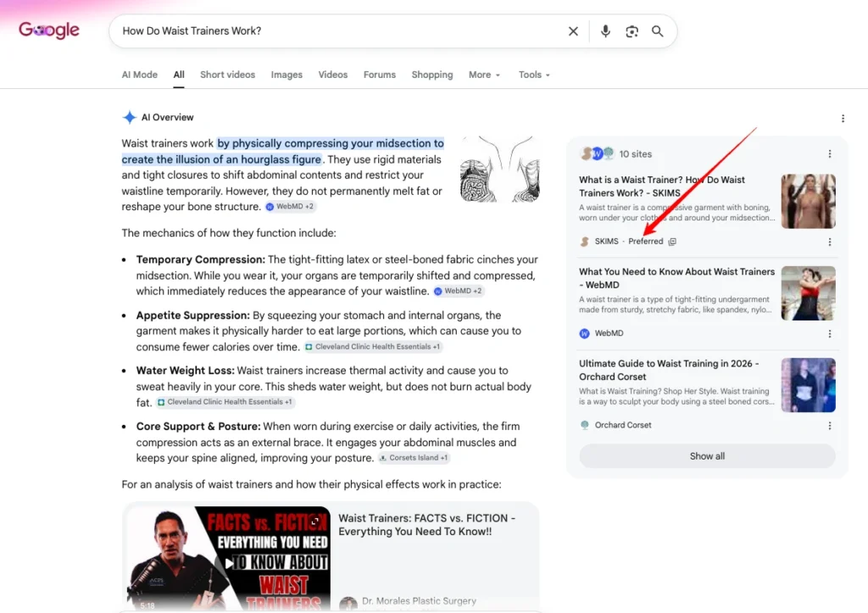Screen dimensions: 868x613
Task: Click the WebMD result thumbnail image
Action: [808, 293]
